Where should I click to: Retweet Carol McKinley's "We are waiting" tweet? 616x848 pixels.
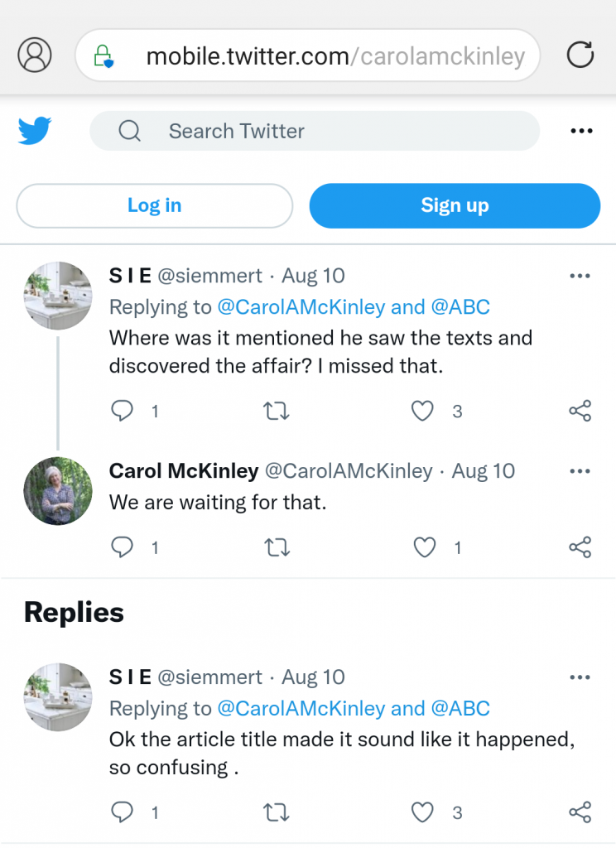tap(276, 547)
